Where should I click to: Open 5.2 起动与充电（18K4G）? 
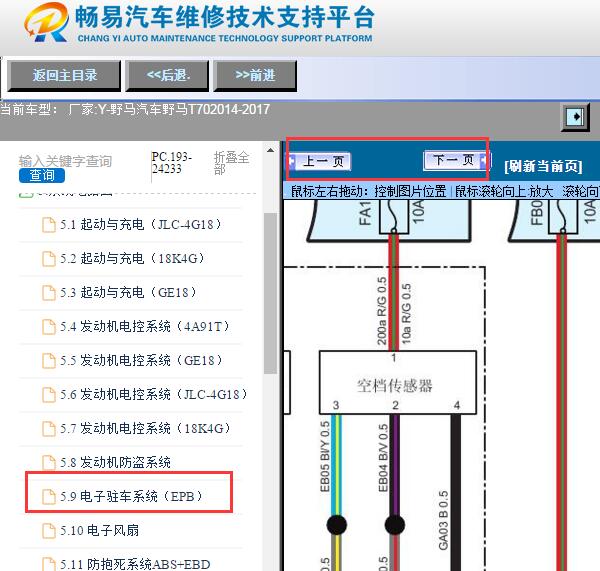point(132,258)
